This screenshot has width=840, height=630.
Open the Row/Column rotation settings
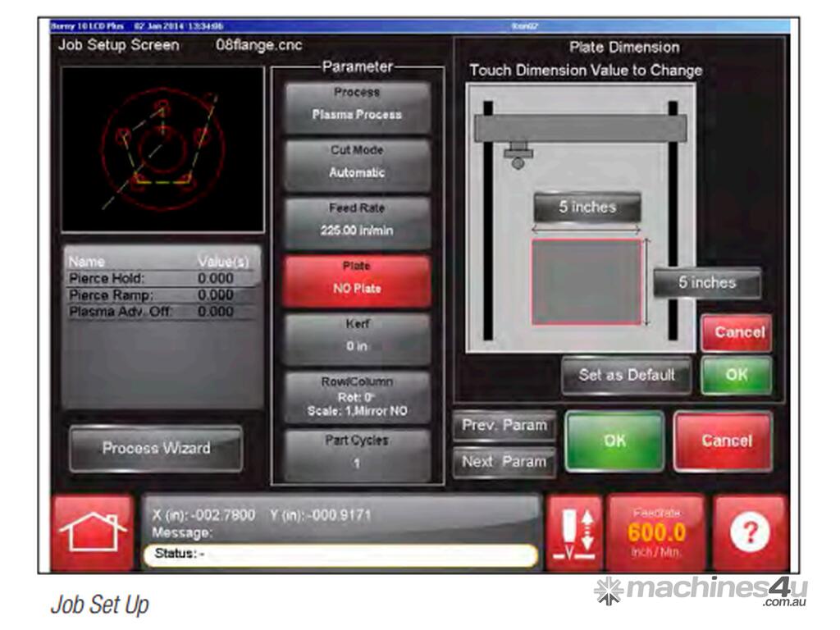[357, 396]
